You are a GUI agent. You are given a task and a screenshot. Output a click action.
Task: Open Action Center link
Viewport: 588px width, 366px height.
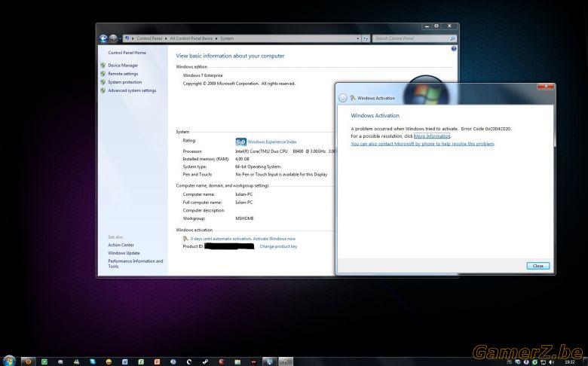click(121, 245)
